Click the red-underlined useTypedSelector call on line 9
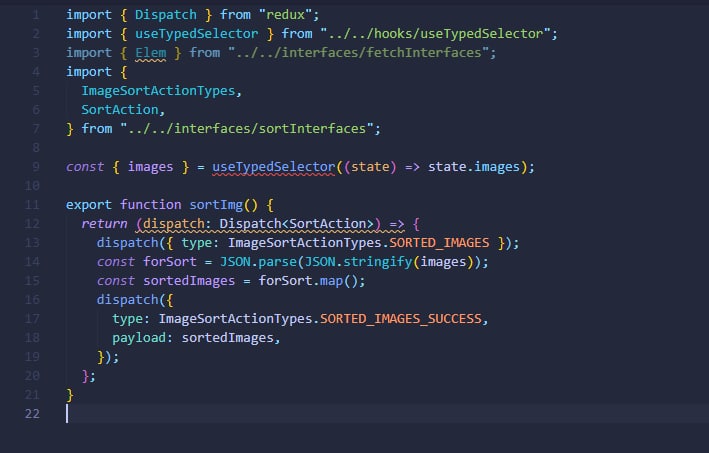The height and width of the screenshot is (453, 709). 274,167
